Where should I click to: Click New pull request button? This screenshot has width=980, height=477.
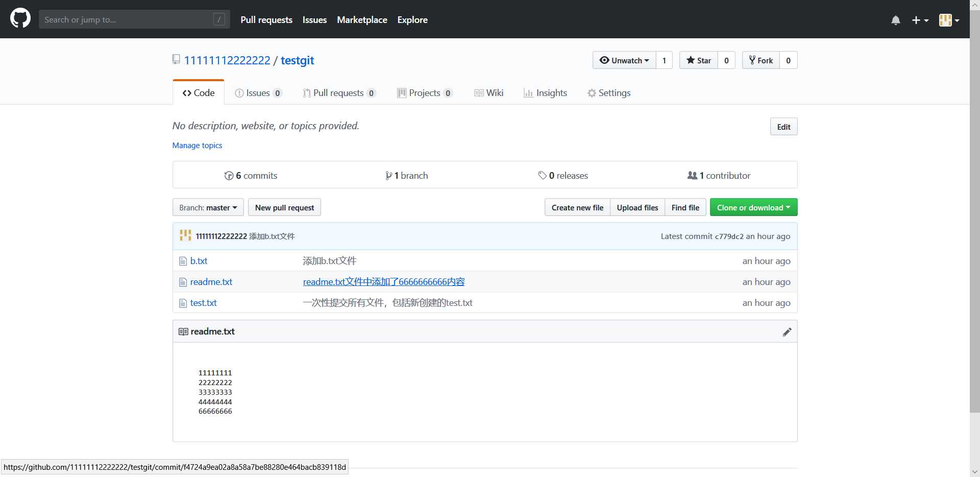click(284, 207)
